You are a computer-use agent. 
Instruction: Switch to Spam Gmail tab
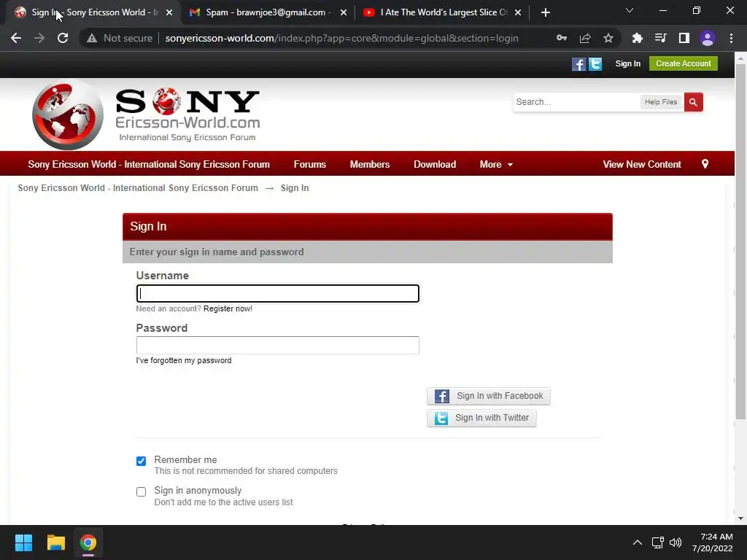266,12
